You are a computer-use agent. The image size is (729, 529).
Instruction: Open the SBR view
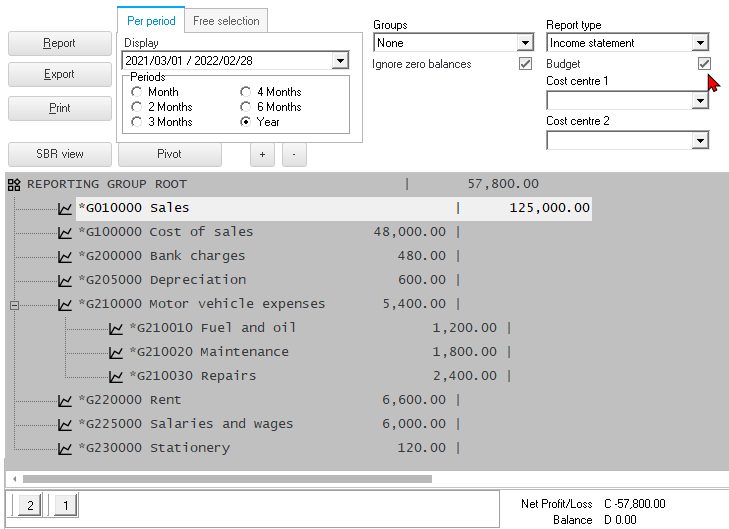[59, 154]
